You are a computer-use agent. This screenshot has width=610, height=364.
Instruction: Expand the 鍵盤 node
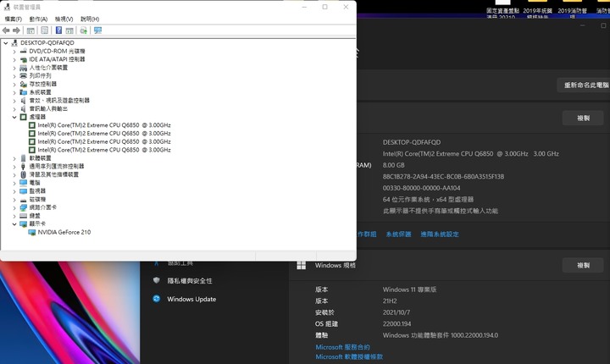point(14,216)
